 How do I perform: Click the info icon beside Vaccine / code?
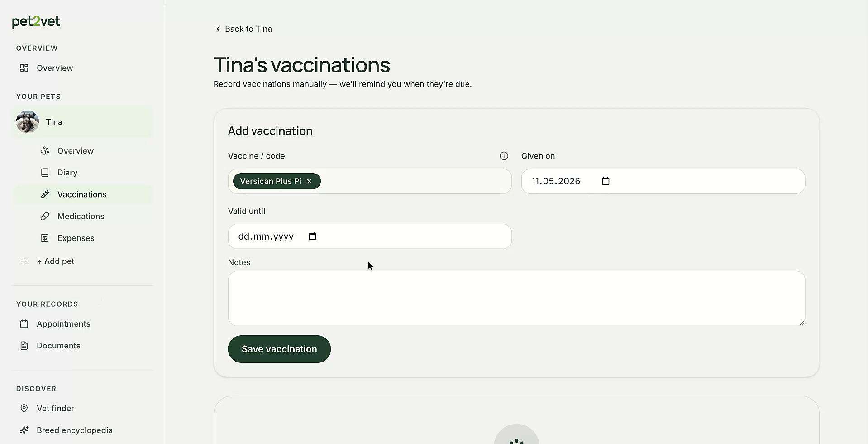pos(504,156)
